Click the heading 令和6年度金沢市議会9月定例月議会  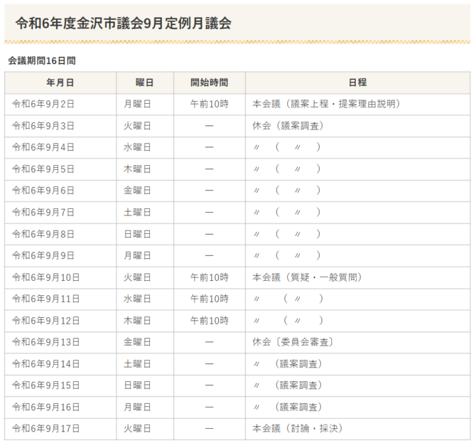(x=123, y=23)
